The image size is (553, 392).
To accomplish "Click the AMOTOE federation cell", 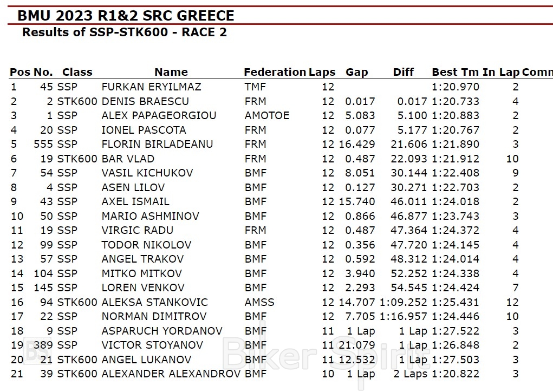I will click(267, 115).
